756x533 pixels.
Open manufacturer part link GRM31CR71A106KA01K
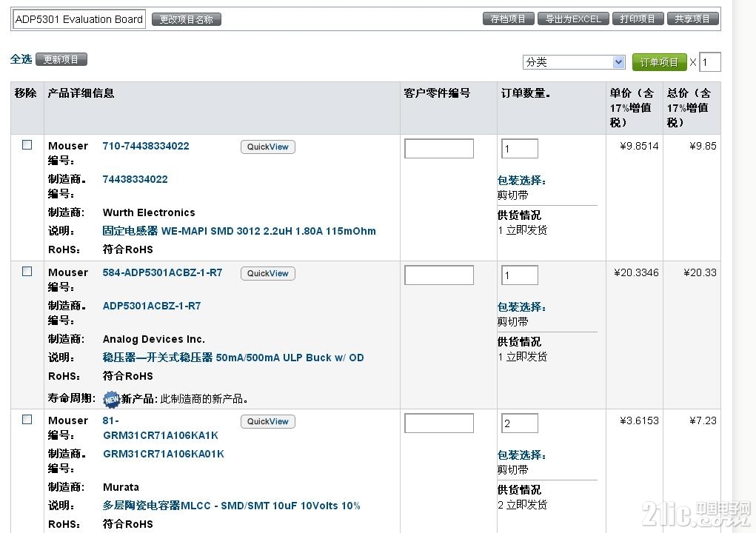pyautogui.click(x=164, y=454)
